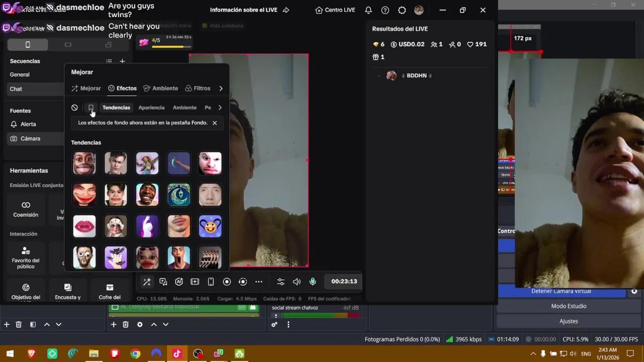644x362 pixels.
Task: Open the Mejorar magic wand toolbar button
Action: [147, 282]
